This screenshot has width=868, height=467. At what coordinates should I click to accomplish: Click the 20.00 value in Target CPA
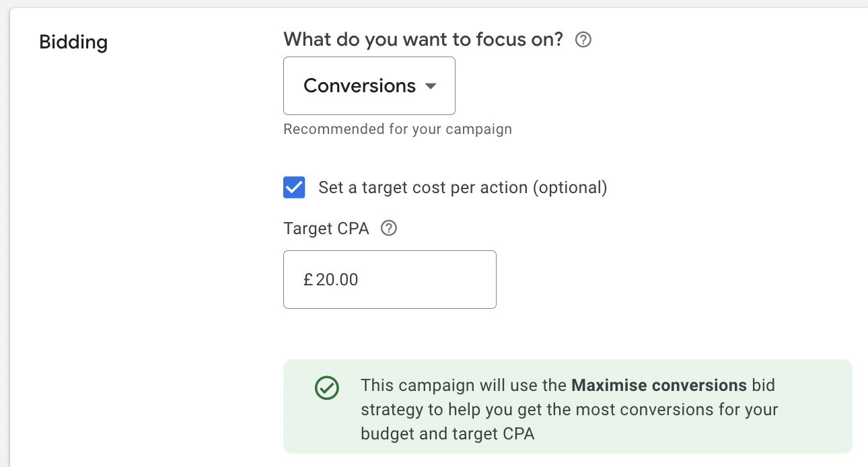coord(337,280)
